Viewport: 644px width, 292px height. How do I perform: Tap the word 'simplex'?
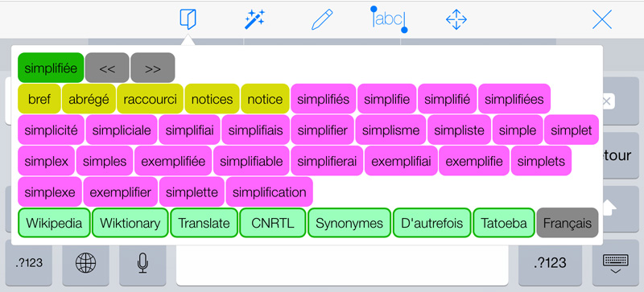pos(47,161)
